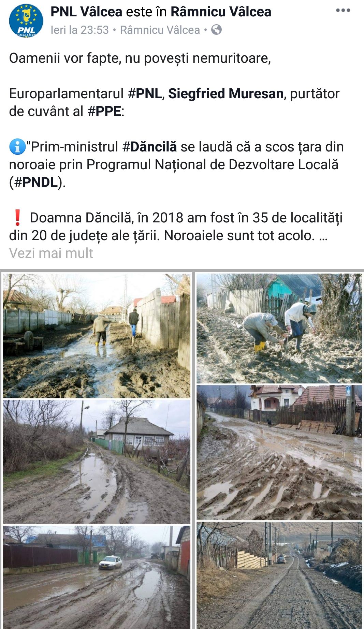This screenshot has width=364, height=629.
Task: Open photo of puddle road by grey-roofed house
Action: point(97,462)
